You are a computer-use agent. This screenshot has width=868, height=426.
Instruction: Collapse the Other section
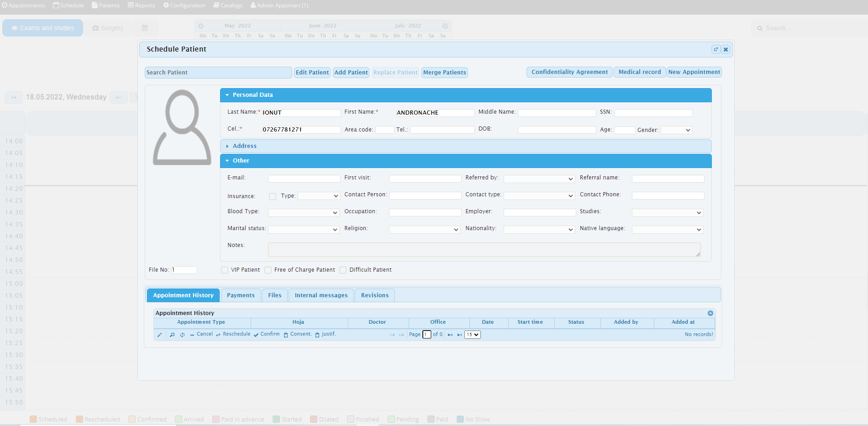point(466,161)
